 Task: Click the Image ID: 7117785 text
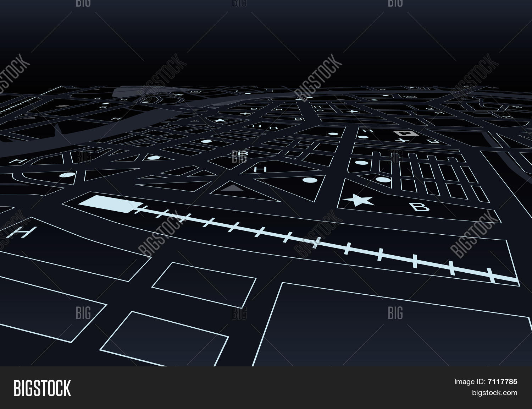(486, 382)
